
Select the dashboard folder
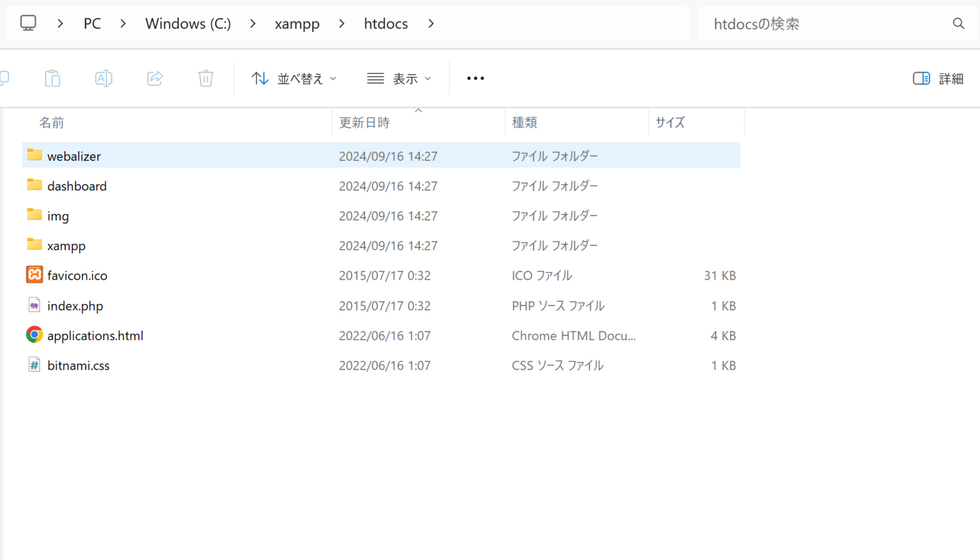[77, 186]
